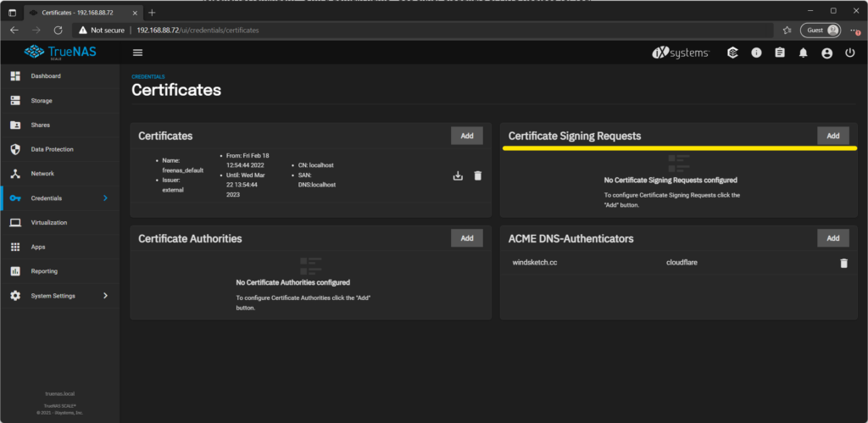868x423 pixels.
Task: Click the CN: localhost text
Action: [317, 165]
